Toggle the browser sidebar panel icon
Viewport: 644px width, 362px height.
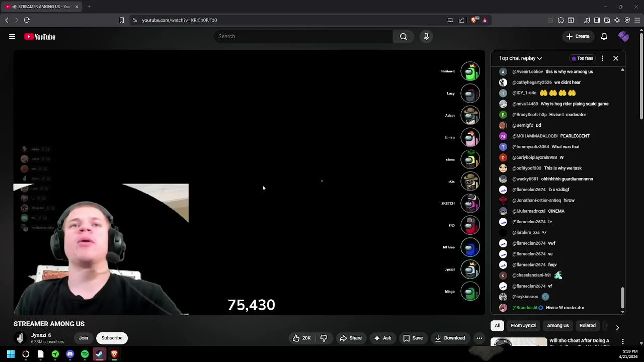pos(597,20)
